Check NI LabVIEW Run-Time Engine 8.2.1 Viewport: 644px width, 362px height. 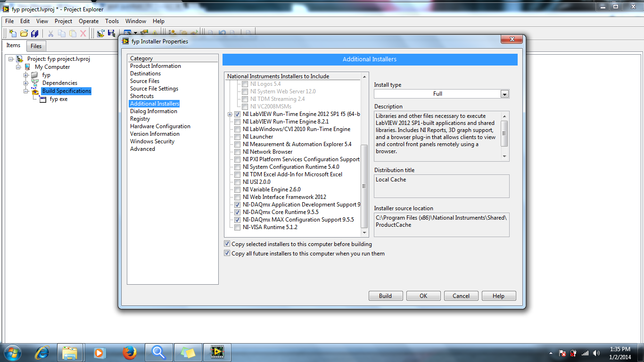click(238, 122)
